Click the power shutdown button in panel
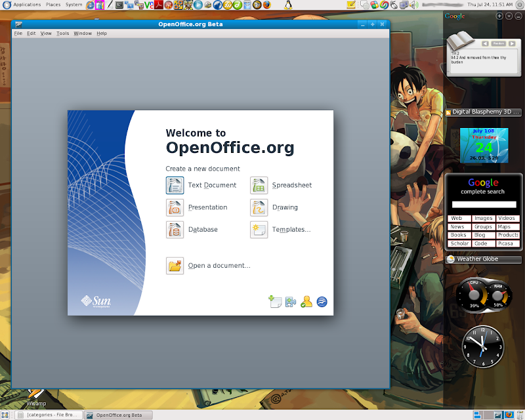The width and height of the screenshot is (525, 420). click(520, 5)
